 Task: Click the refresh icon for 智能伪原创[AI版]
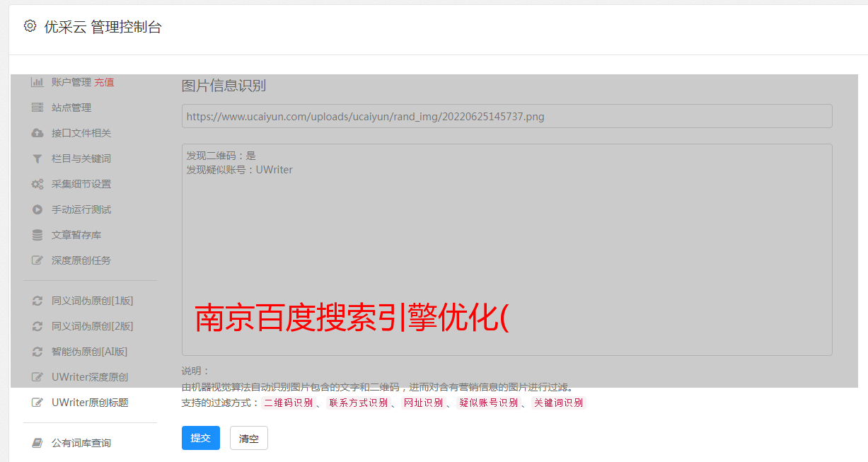pyautogui.click(x=37, y=352)
